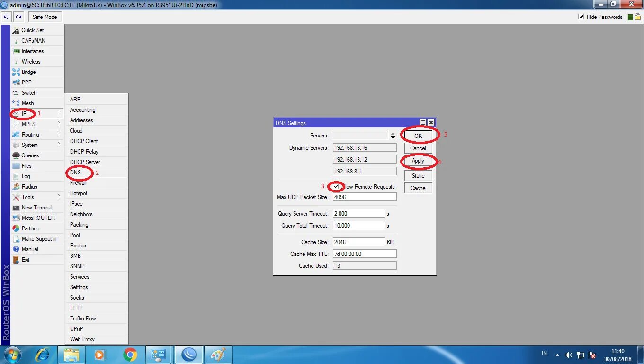Open the Interfaces list
This screenshot has height=364, width=644.
pyautogui.click(x=37, y=51)
